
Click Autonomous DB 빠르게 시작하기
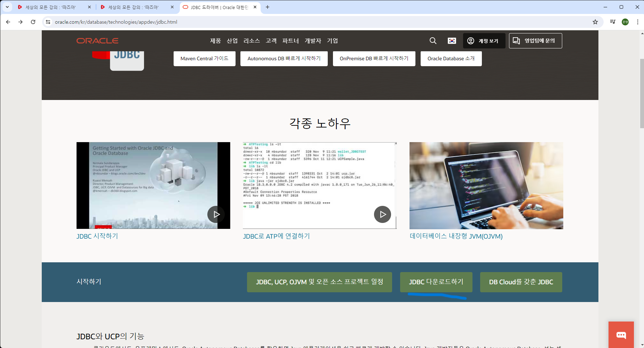click(x=284, y=59)
